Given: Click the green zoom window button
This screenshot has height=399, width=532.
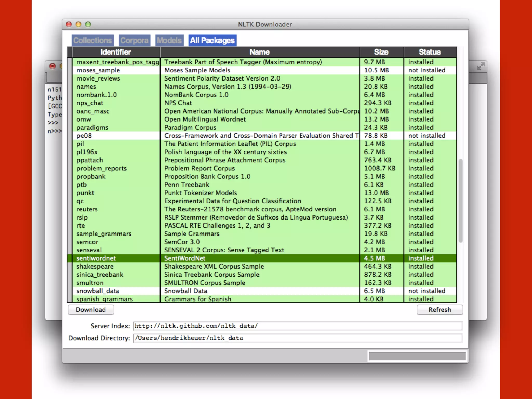Looking at the screenshot, I should click(x=88, y=24).
